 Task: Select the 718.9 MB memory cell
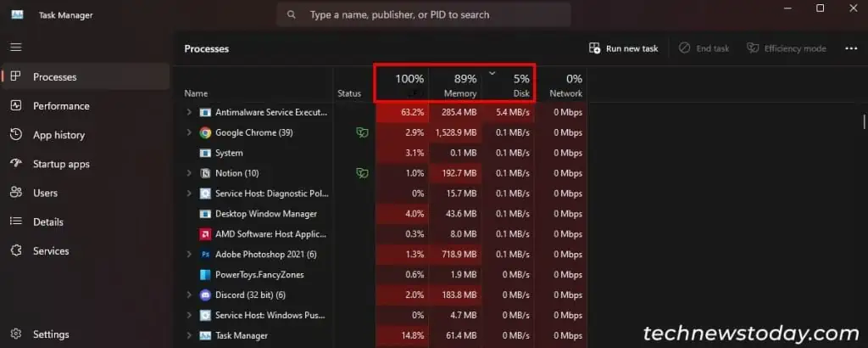tap(454, 255)
